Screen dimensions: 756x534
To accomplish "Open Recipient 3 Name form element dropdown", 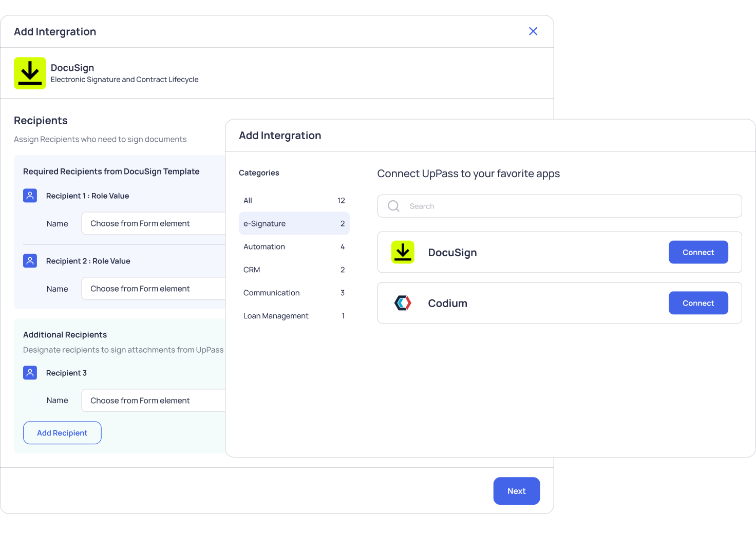I will pos(153,400).
